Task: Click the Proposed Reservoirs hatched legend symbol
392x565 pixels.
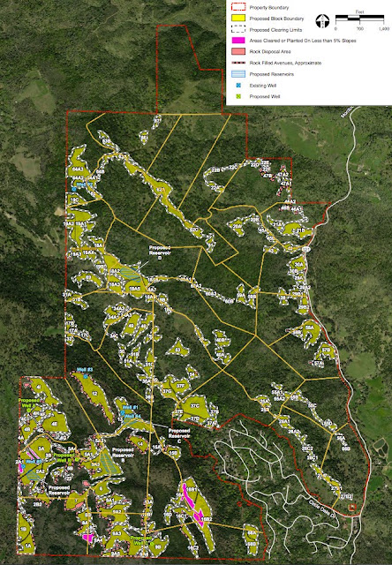Action: (237, 74)
